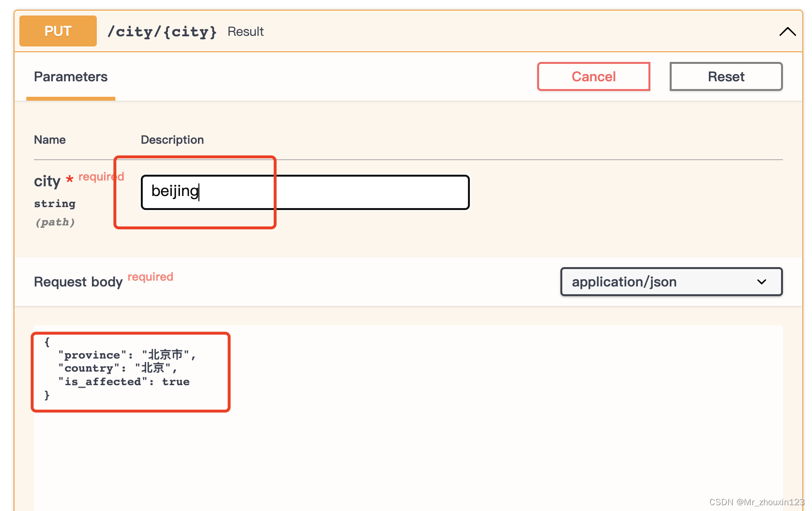Click the Request body section heading
Screen dimensions: 812x511
point(78,282)
